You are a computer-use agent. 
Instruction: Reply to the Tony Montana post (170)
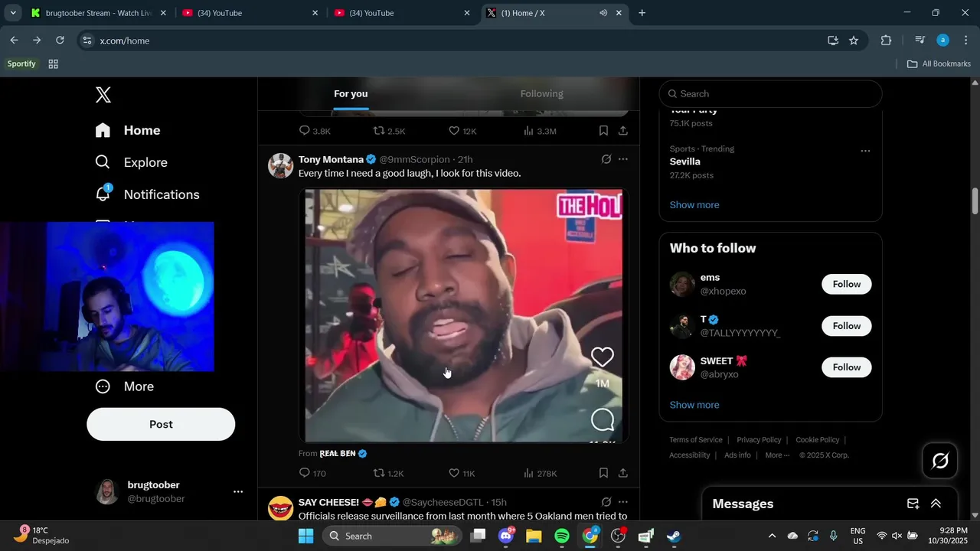[x=312, y=473]
